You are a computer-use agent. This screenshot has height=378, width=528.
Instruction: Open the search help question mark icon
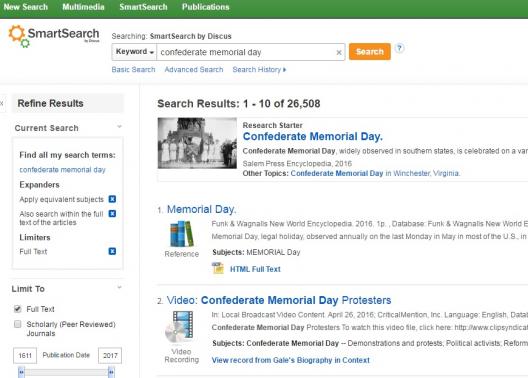pyautogui.click(x=399, y=48)
